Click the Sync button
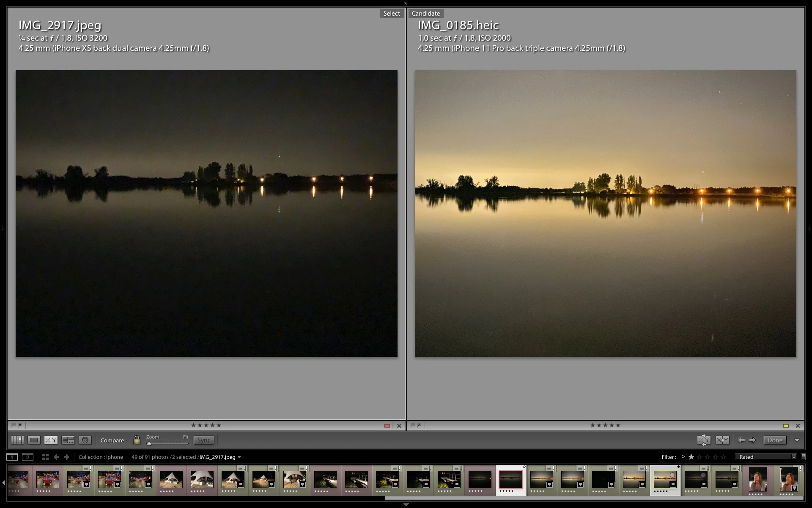Image resolution: width=812 pixels, height=508 pixels. pos(204,440)
